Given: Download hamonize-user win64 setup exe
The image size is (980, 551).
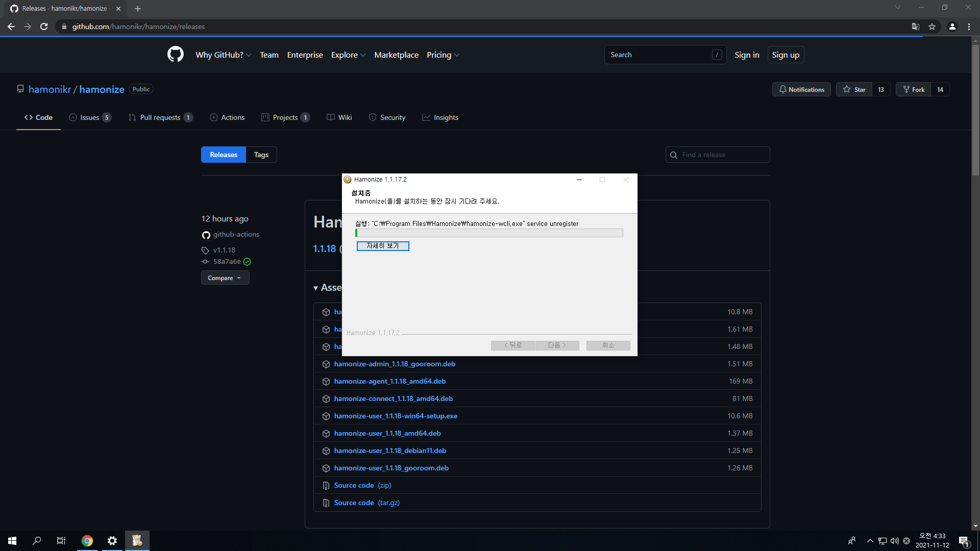Looking at the screenshot, I should [396, 416].
